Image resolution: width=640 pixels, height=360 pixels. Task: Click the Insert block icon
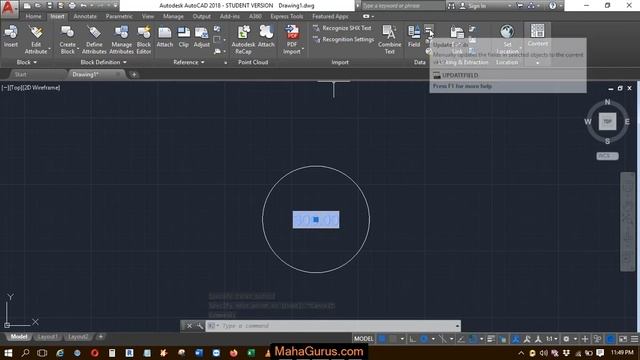pyautogui.click(x=11, y=36)
